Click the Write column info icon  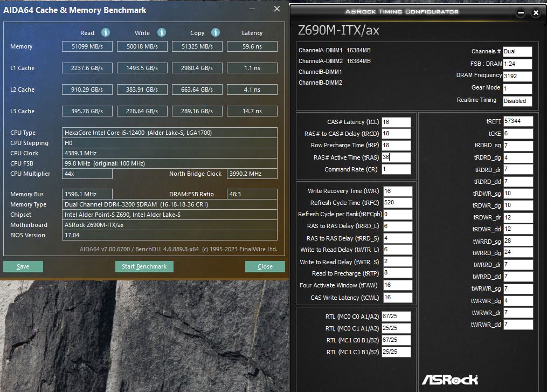[162, 32]
